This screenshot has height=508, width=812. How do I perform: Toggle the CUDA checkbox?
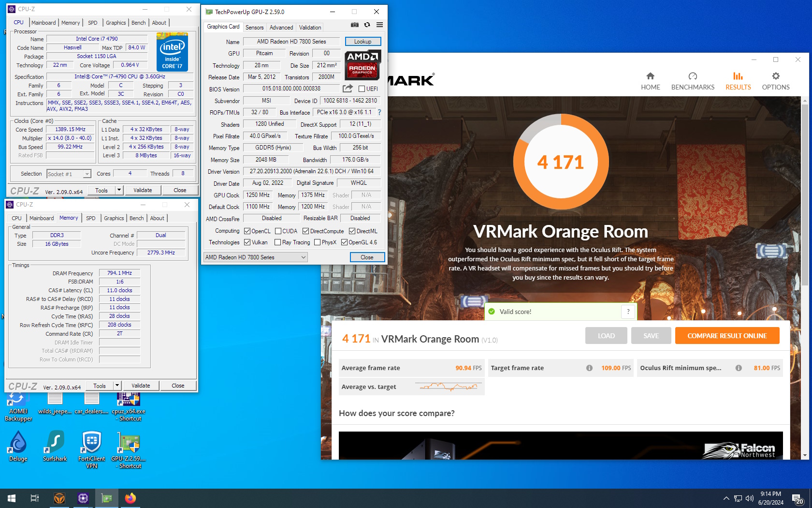[278, 231]
